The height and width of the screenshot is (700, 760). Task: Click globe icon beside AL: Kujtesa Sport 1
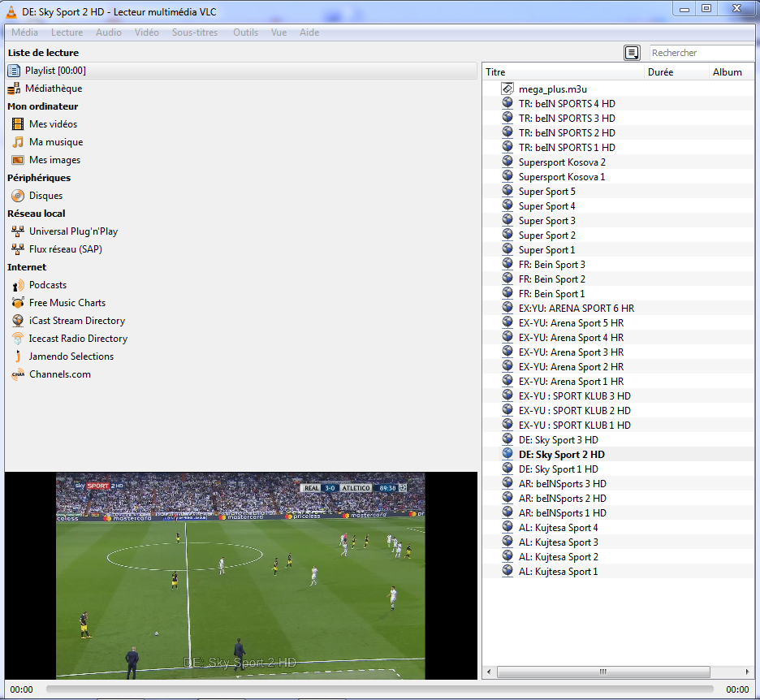point(507,571)
